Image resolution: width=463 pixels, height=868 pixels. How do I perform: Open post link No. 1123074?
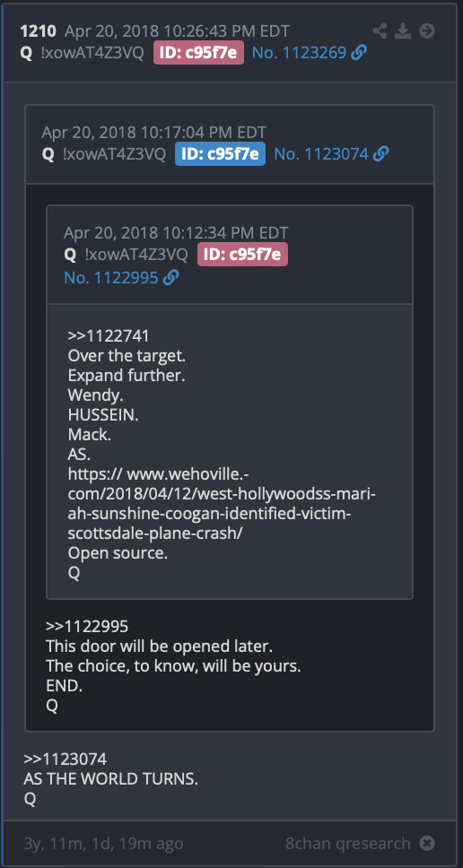coord(321,154)
